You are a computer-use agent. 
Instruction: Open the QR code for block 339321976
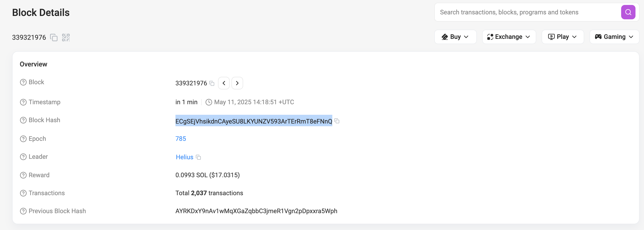tap(66, 37)
